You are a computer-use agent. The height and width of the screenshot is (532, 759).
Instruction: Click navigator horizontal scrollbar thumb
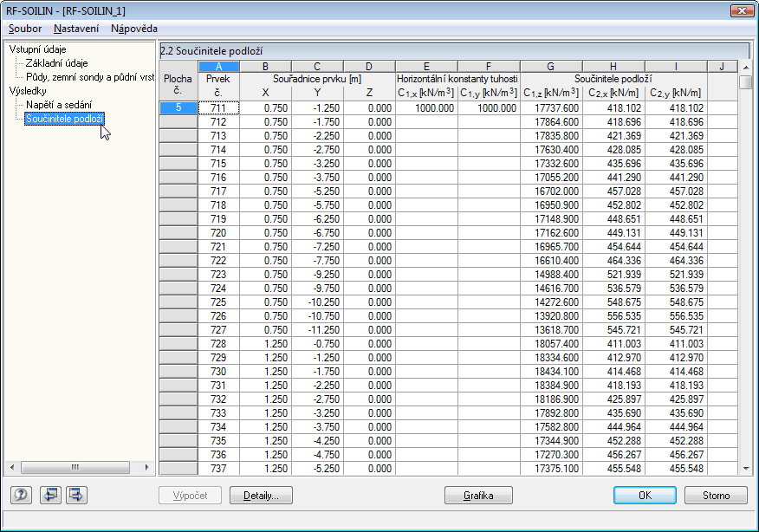point(75,467)
